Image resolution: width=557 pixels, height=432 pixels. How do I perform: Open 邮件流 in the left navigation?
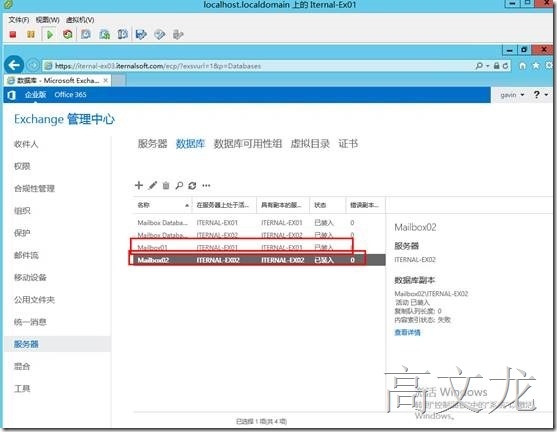coord(26,255)
